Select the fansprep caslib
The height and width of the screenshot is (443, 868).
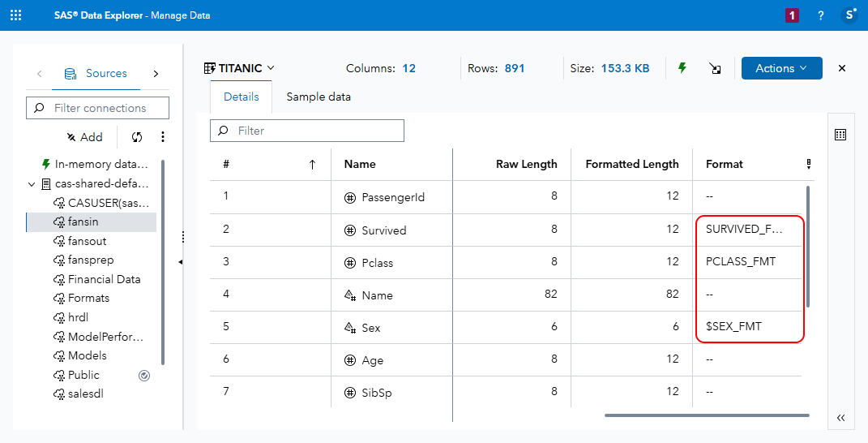point(83,260)
